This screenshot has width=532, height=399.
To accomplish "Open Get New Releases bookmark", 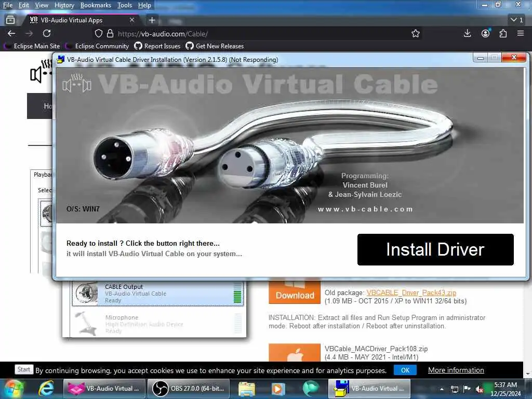I will (215, 46).
